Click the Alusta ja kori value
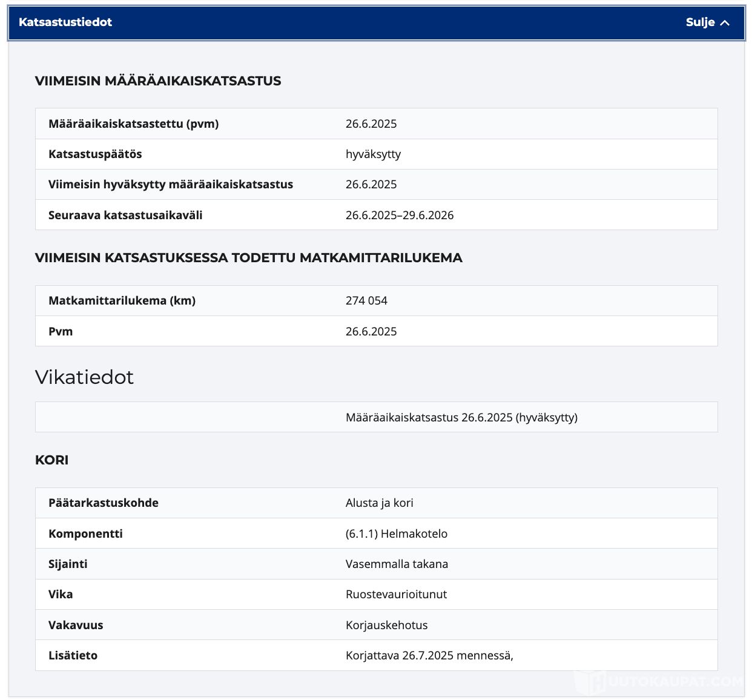The image size is (752, 700). click(379, 503)
